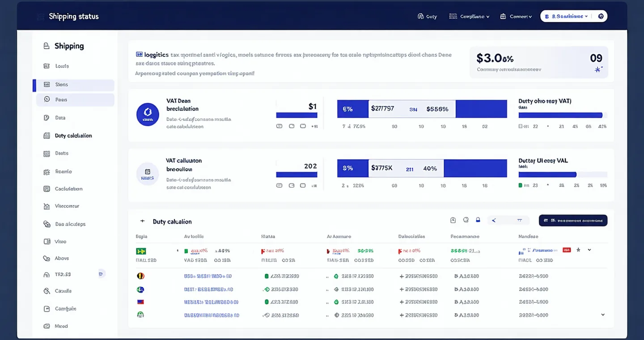Toggle the second checkbox under the $1 bar
Image resolution: width=644 pixels, height=340 pixels.
pos(292,126)
